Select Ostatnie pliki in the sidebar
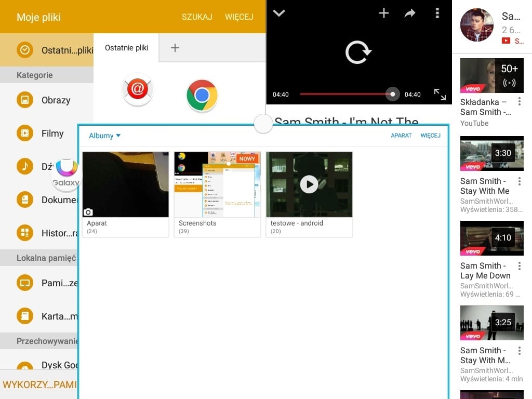532x399 pixels. pos(47,50)
